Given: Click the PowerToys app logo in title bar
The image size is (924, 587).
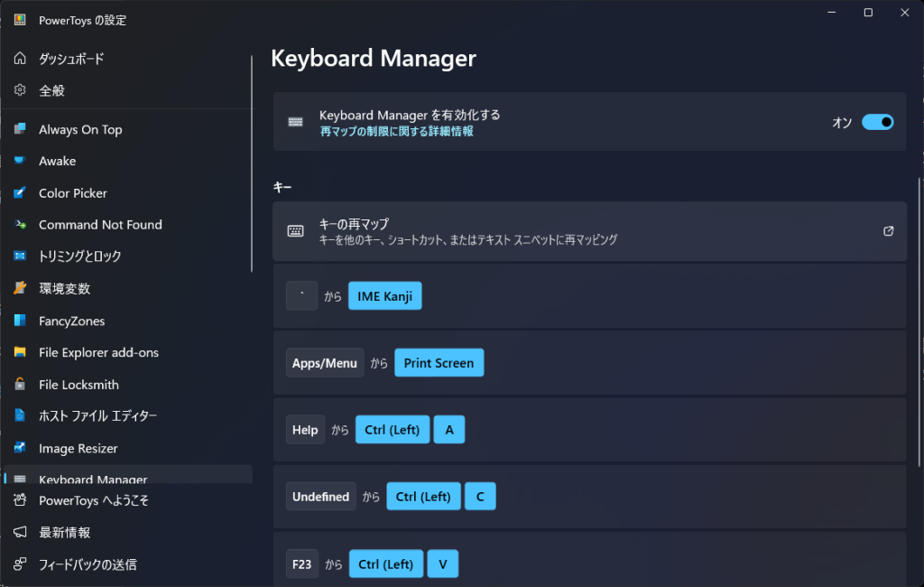Looking at the screenshot, I should point(20,20).
